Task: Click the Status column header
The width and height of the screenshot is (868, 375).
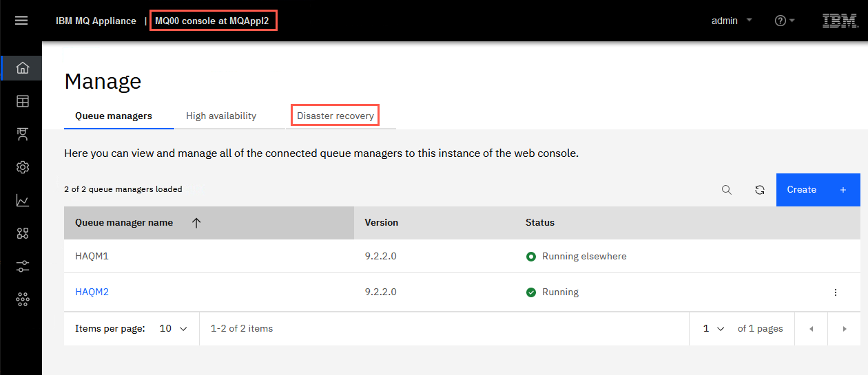Action: tap(540, 223)
